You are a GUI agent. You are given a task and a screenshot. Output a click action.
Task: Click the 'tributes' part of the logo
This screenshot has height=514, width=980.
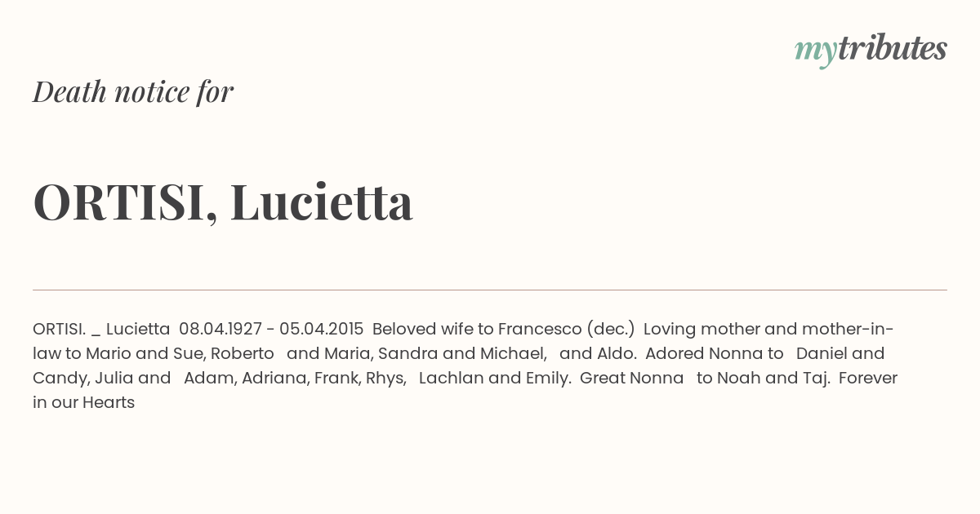(x=892, y=48)
